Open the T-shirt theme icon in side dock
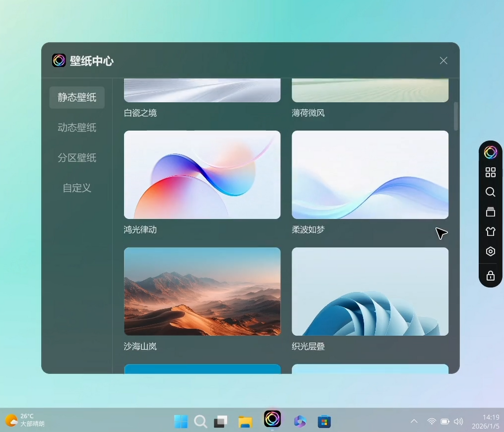This screenshot has width=504, height=432. (490, 232)
